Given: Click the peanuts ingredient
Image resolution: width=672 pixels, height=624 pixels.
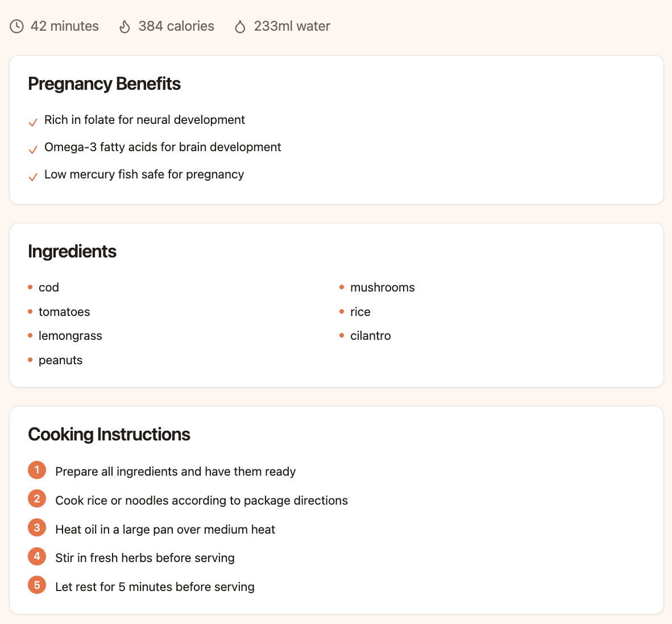Looking at the screenshot, I should (60, 360).
